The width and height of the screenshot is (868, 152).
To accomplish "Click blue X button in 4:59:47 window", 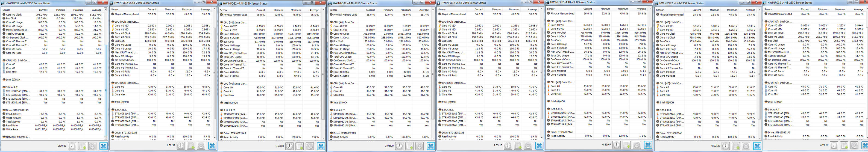I will click(648, 145).
